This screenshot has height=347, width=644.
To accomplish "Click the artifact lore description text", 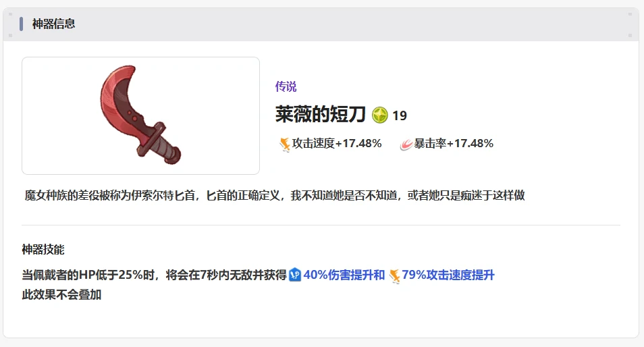I will click(x=274, y=195).
